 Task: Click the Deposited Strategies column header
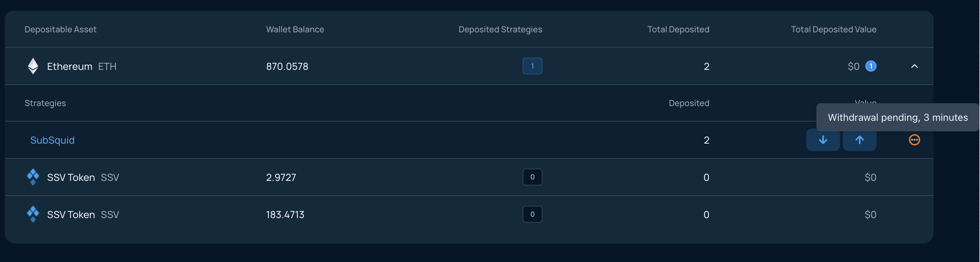[500, 29]
